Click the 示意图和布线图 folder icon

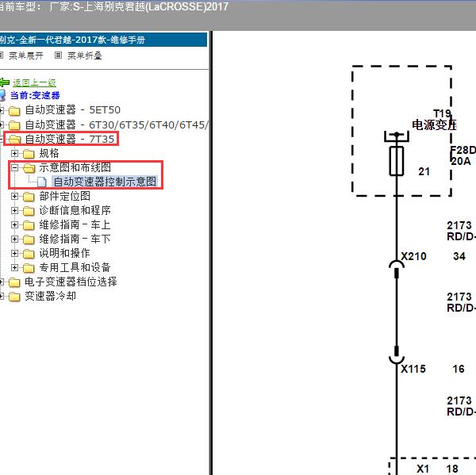click(x=29, y=168)
